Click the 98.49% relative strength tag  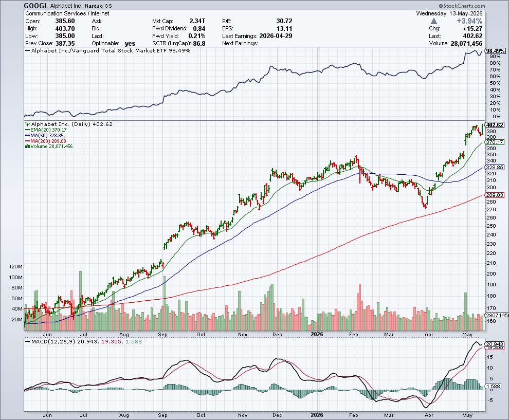click(x=495, y=51)
